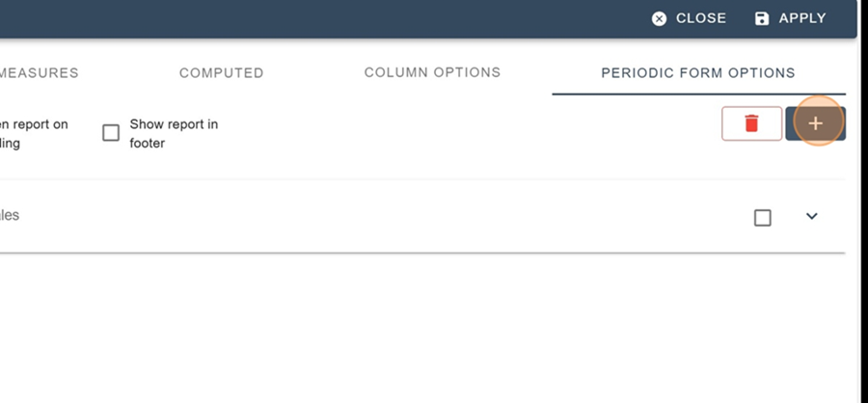Viewport: 868px width, 403px height.
Task: Click the circled X icon beside CLOSE
Action: point(659,18)
